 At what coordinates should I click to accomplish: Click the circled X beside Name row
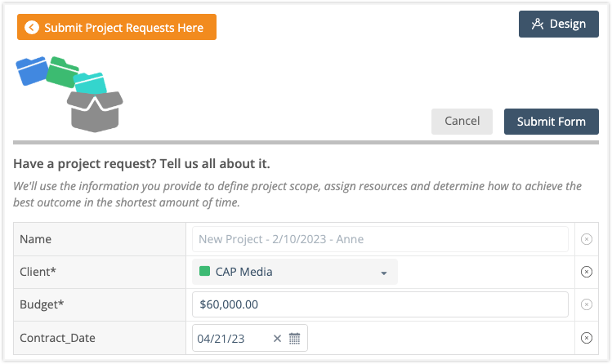pyautogui.click(x=586, y=239)
